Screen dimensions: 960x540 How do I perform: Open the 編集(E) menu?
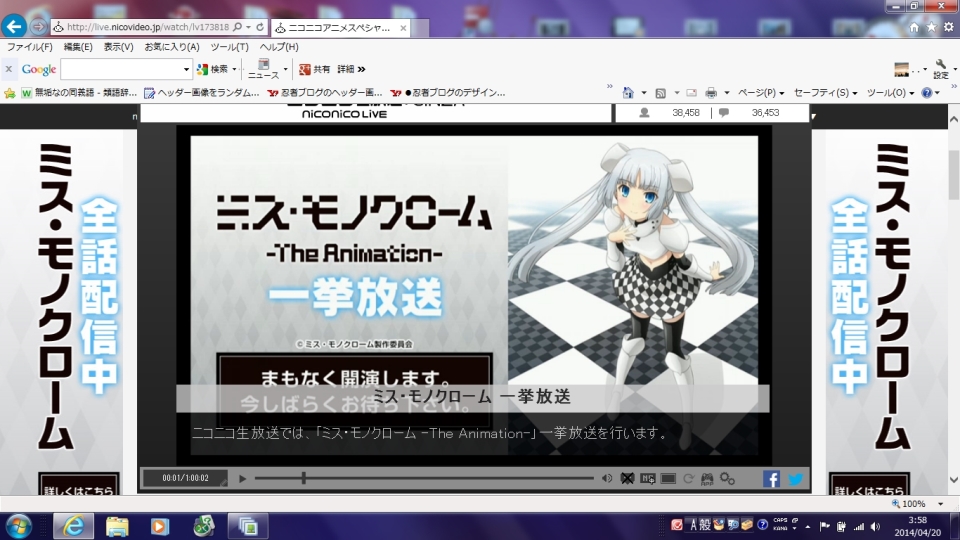78,47
